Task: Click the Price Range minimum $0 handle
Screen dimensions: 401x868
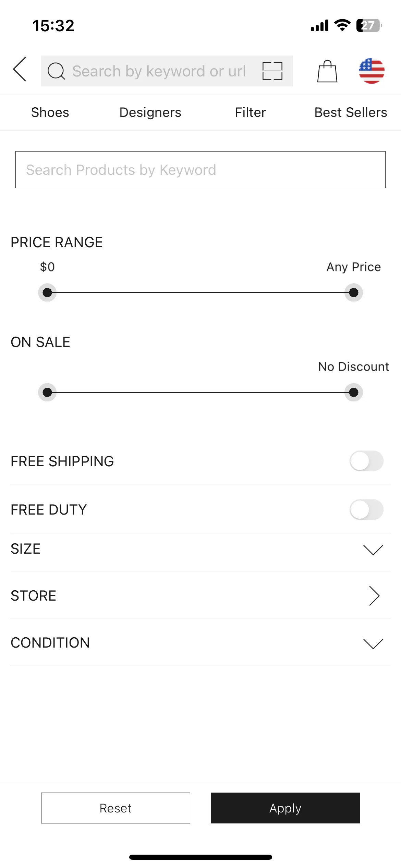Action: [x=47, y=293]
